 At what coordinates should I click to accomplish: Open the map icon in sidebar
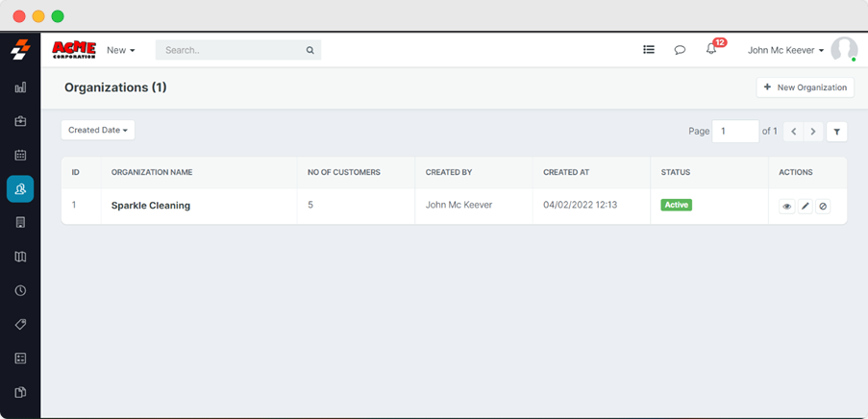point(20,257)
